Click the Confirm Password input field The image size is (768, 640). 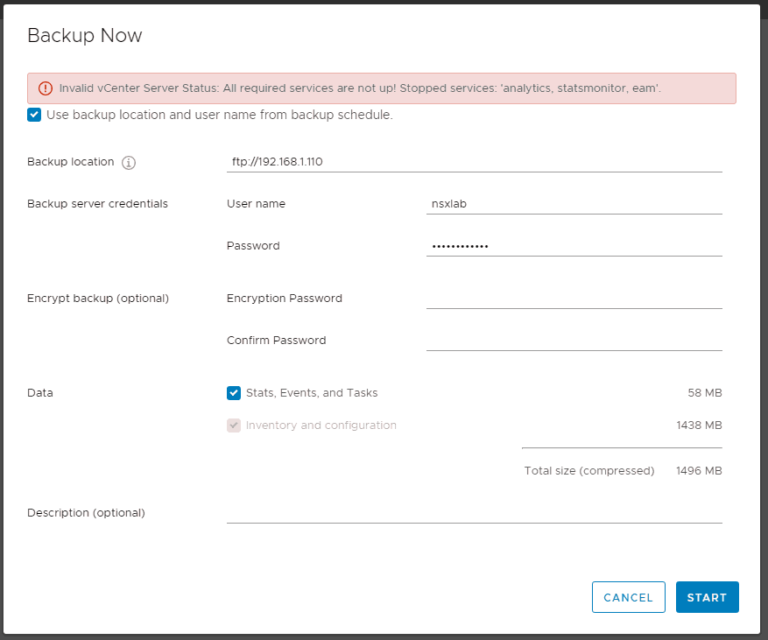coord(573,340)
